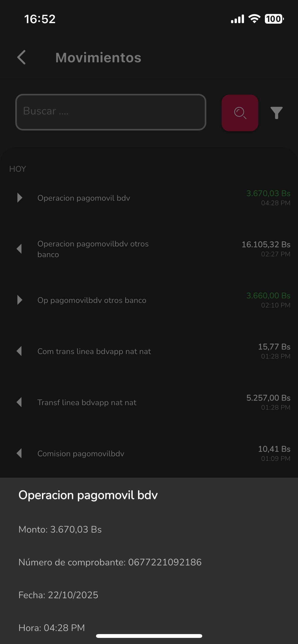298x644 pixels.
Task: Tap the Wi-Fi status icon
Action: coord(254,19)
